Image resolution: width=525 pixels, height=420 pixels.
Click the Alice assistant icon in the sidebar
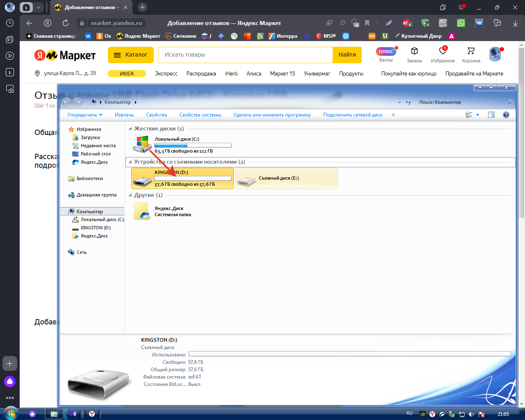[x=10, y=381]
